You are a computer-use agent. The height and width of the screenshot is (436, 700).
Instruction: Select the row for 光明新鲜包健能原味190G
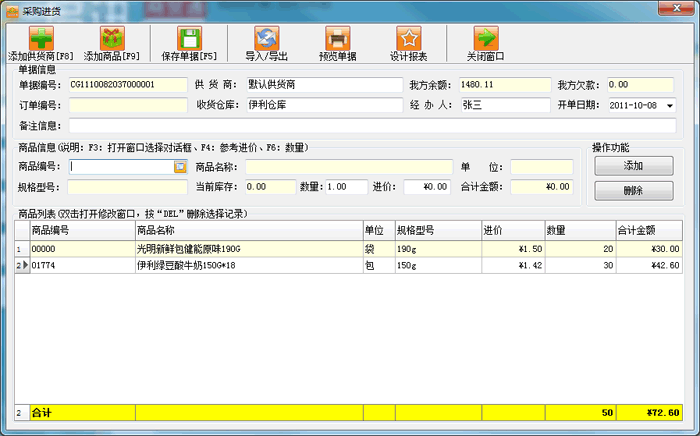pyautogui.click(x=247, y=248)
